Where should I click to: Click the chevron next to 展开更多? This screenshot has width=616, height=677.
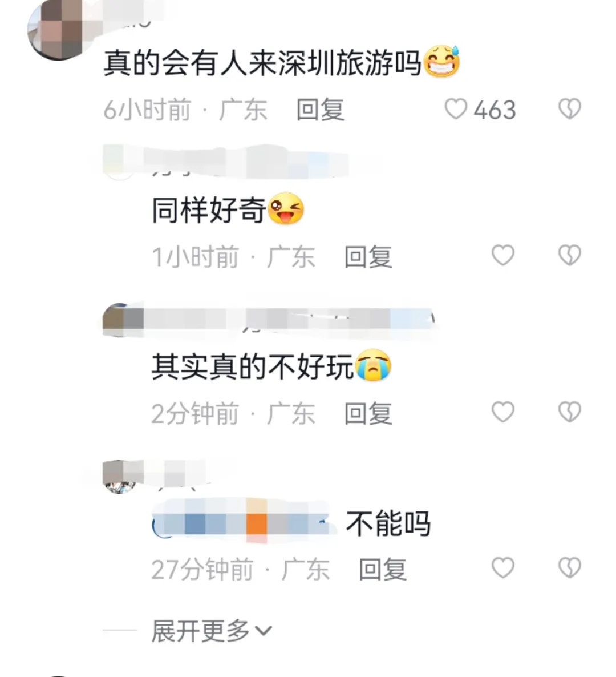tap(263, 631)
